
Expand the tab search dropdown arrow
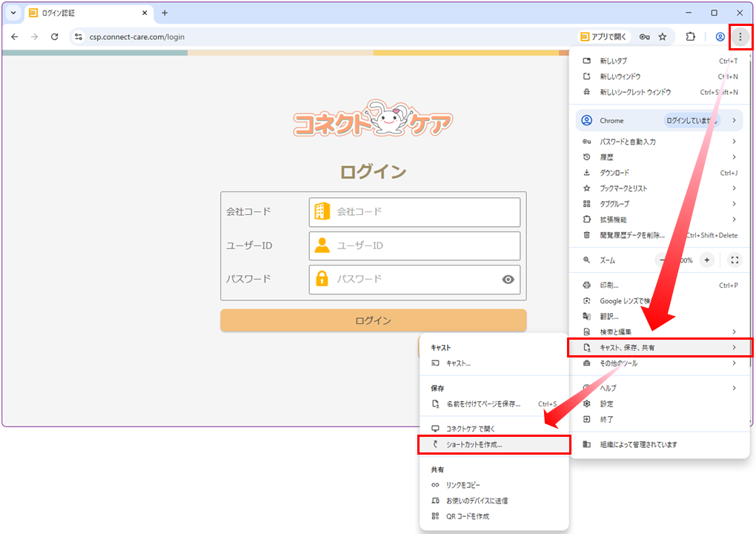(13, 13)
